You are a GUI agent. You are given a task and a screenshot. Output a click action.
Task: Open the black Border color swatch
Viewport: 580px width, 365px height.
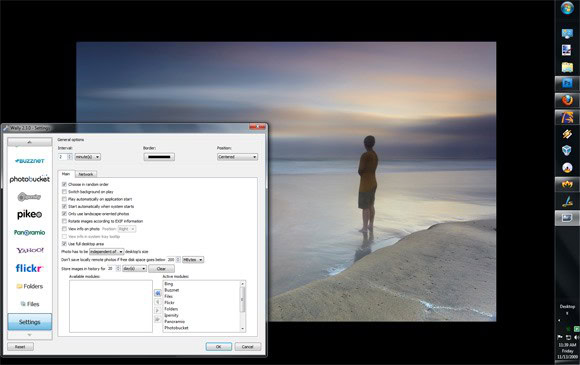[159, 157]
